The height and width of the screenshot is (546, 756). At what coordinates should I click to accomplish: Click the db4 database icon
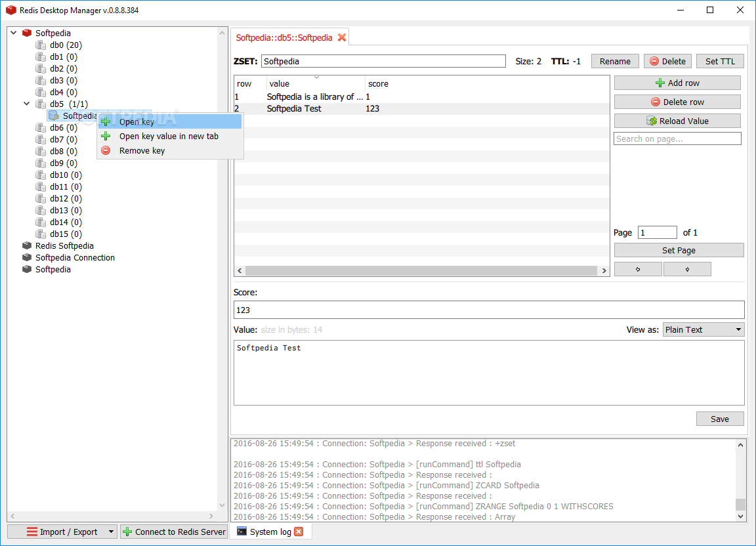pos(41,92)
